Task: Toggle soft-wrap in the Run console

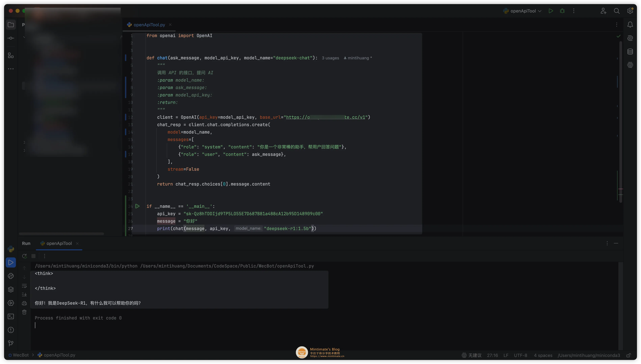Action: [x=24, y=286]
